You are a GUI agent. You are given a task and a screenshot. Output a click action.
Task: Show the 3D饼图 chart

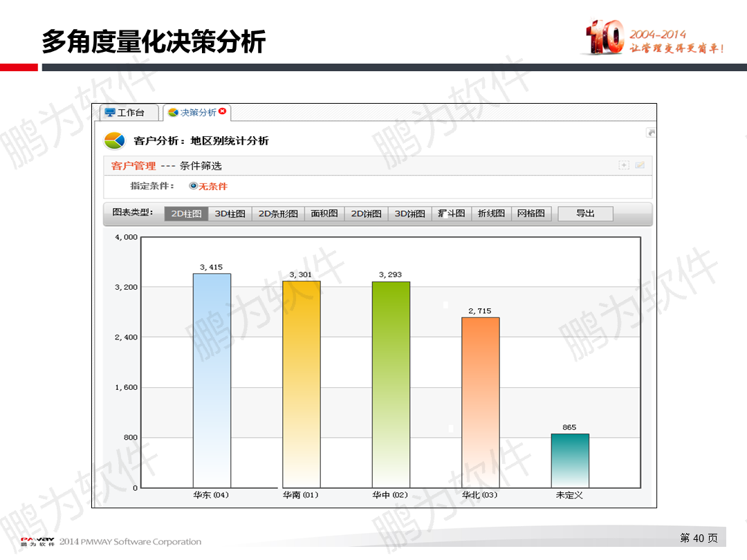pos(409,214)
